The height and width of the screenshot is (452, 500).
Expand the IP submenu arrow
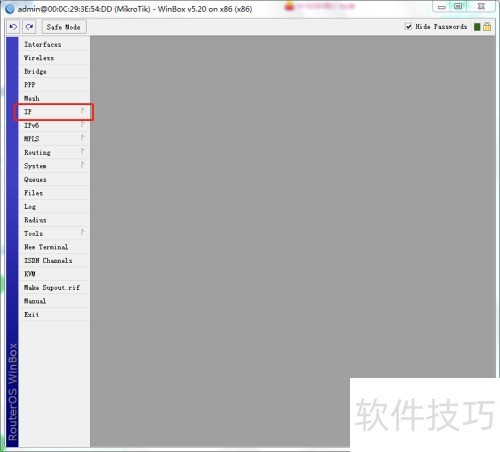pyautogui.click(x=83, y=111)
